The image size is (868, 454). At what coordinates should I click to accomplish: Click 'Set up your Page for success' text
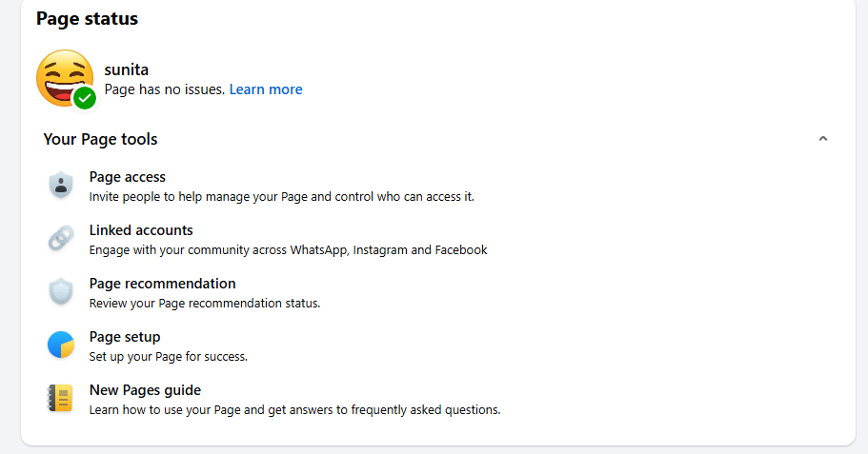pyautogui.click(x=168, y=357)
